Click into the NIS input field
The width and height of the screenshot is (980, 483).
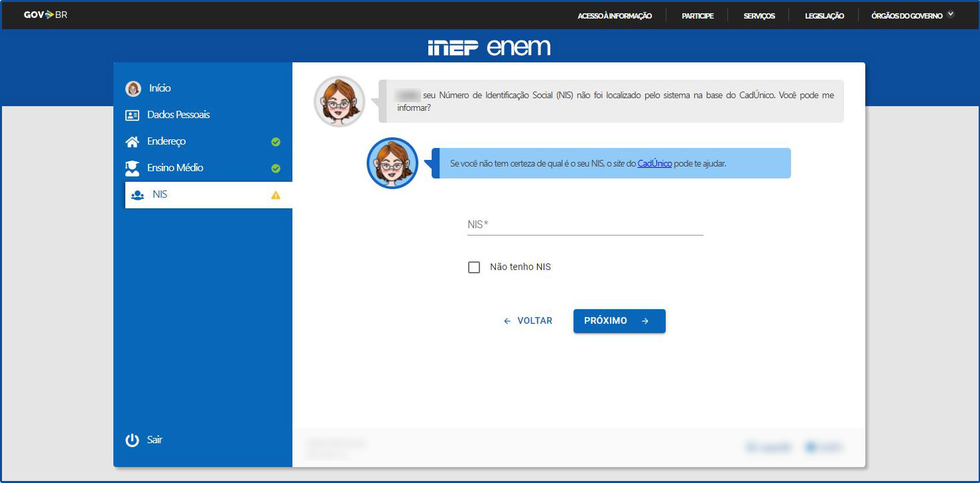585,225
